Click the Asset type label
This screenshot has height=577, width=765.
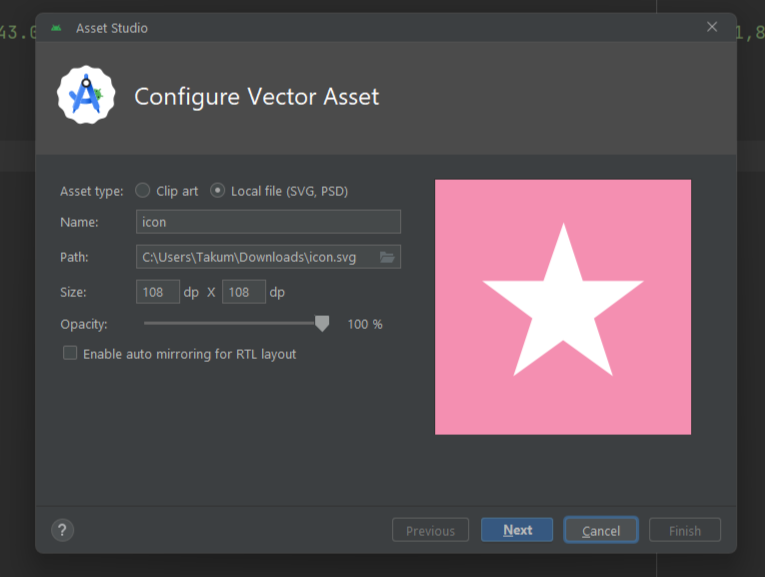coord(92,191)
